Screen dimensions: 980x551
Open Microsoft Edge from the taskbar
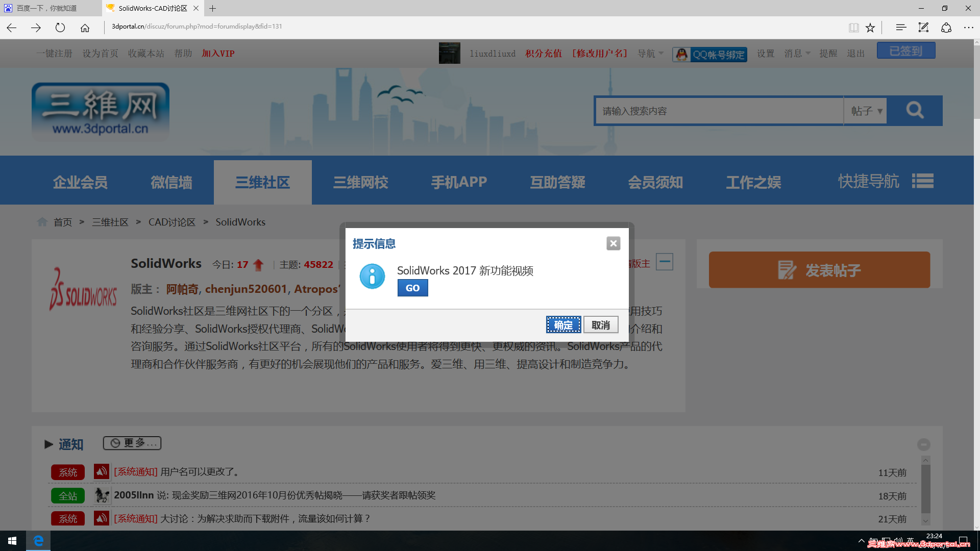point(38,540)
